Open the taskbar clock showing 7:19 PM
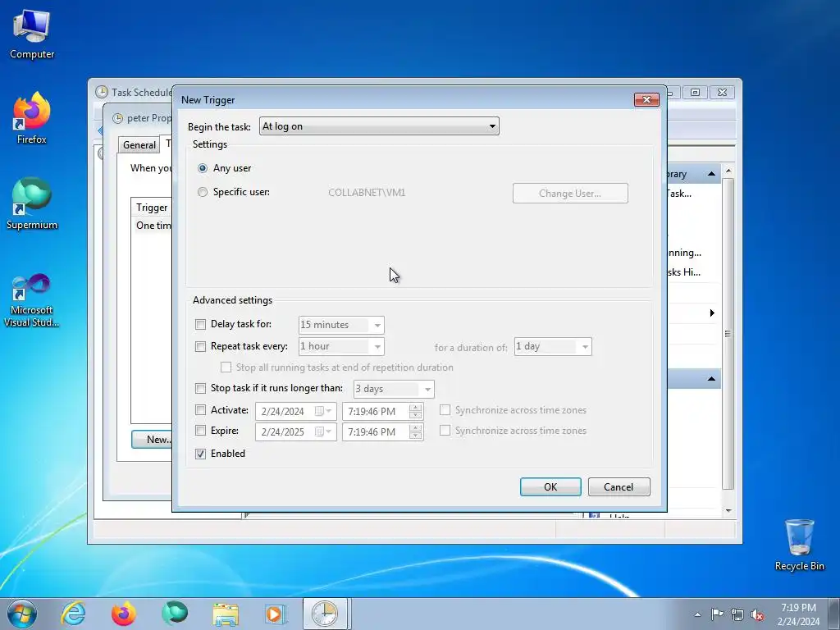 798,614
